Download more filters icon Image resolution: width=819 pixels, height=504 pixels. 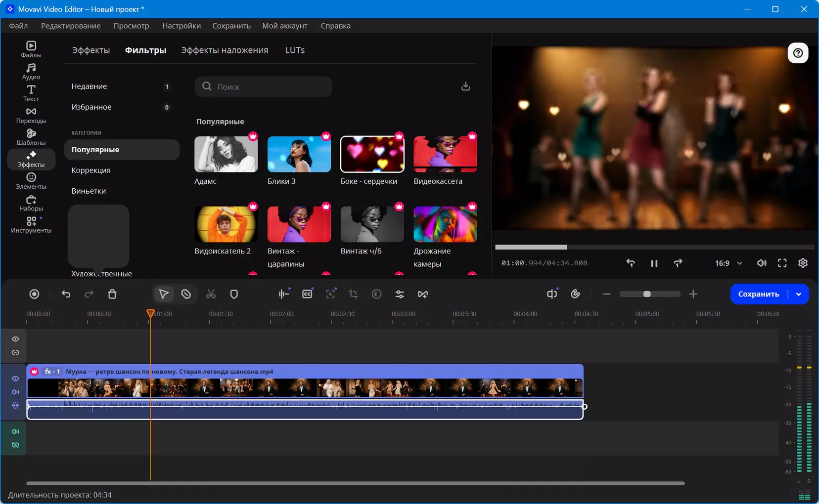tap(465, 86)
